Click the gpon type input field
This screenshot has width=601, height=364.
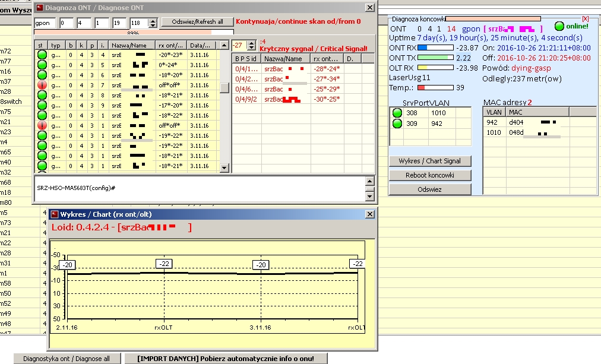click(x=45, y=23)
